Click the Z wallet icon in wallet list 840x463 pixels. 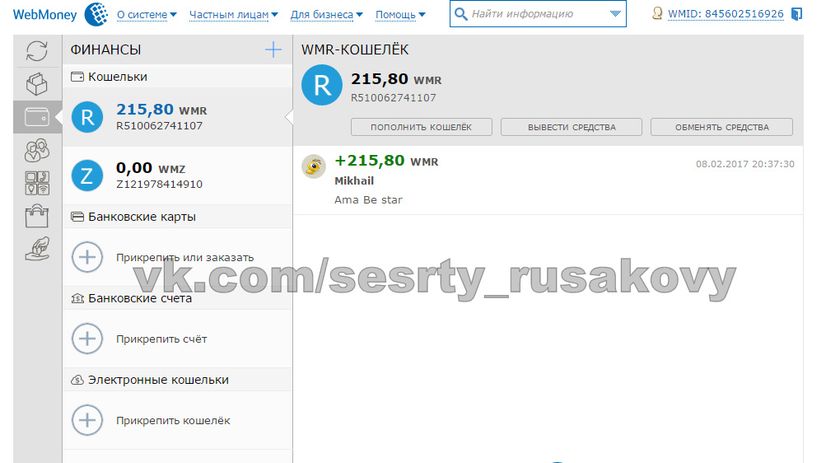87,175
